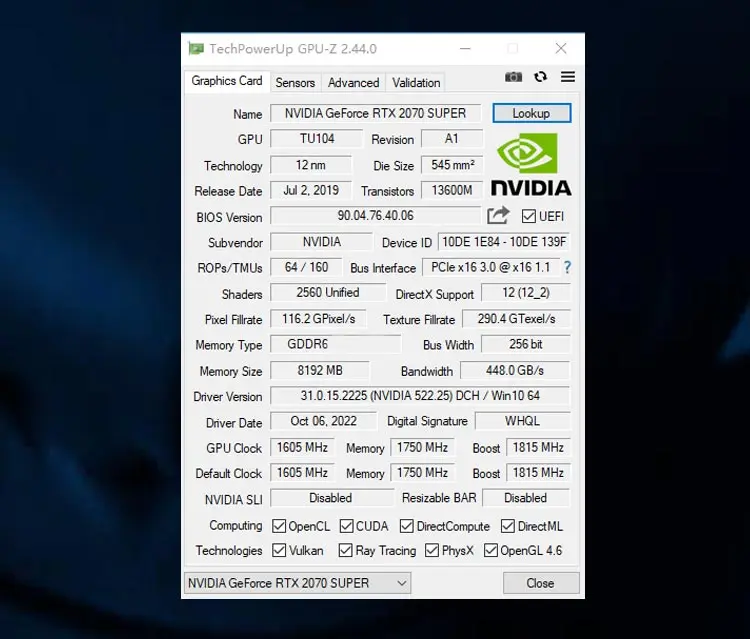Click the BIOS share/export arrow icon
This screenshot has height=639, width=750.
tap(498, 216)
